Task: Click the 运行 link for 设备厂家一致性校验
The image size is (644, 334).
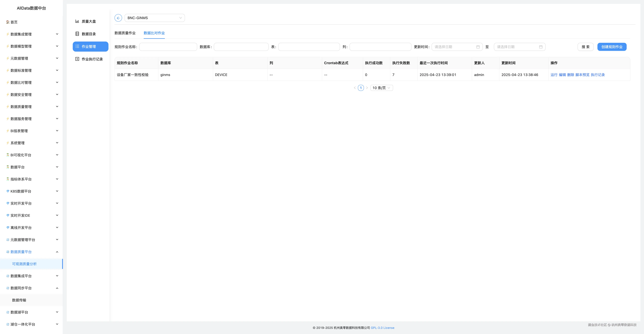Action: [554, 75]
